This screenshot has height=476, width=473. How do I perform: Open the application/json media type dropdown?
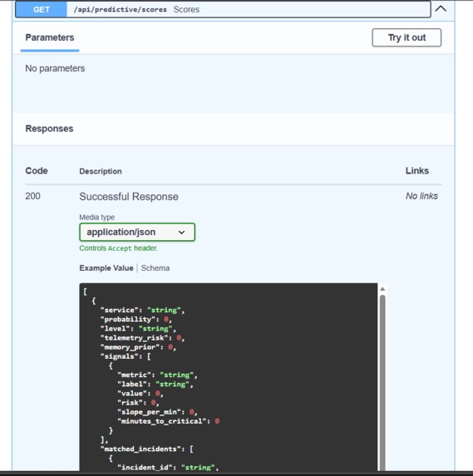(137, 233)
